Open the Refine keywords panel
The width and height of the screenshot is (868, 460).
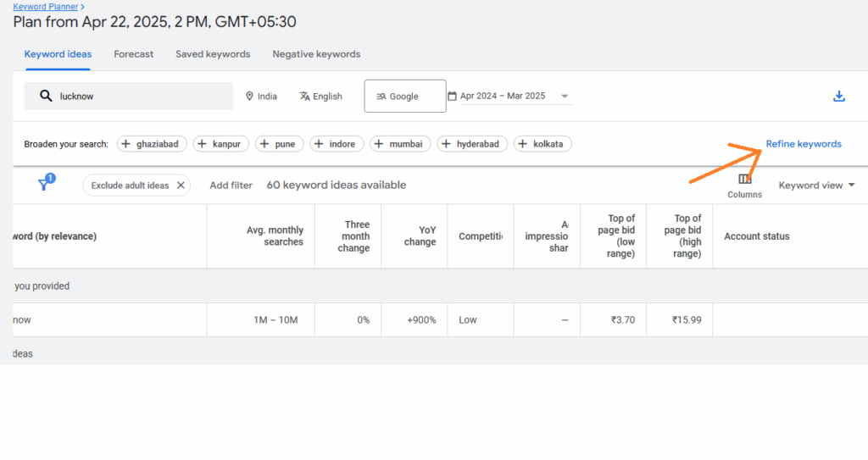click(x=804, y=144)
